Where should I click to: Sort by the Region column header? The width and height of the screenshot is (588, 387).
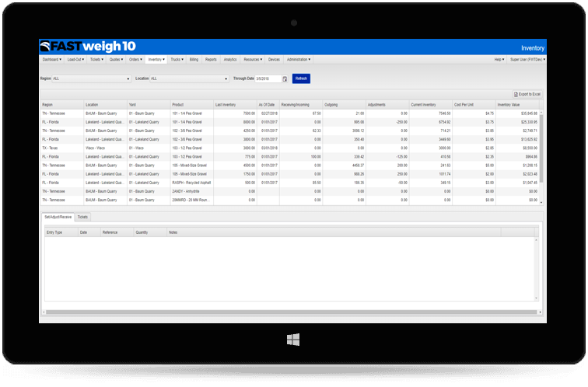62,105
